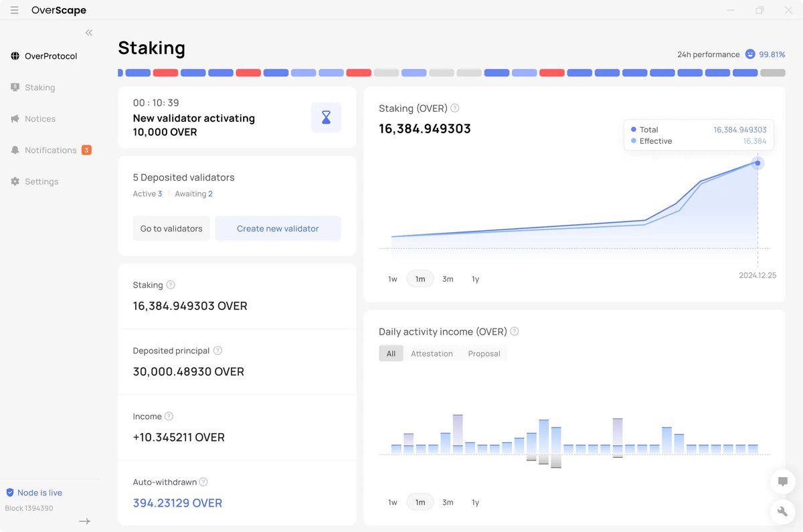This screenshot has width=803, height=532.
Task: Select the Proposal income filter tab
Action: [x=484, y=353]
